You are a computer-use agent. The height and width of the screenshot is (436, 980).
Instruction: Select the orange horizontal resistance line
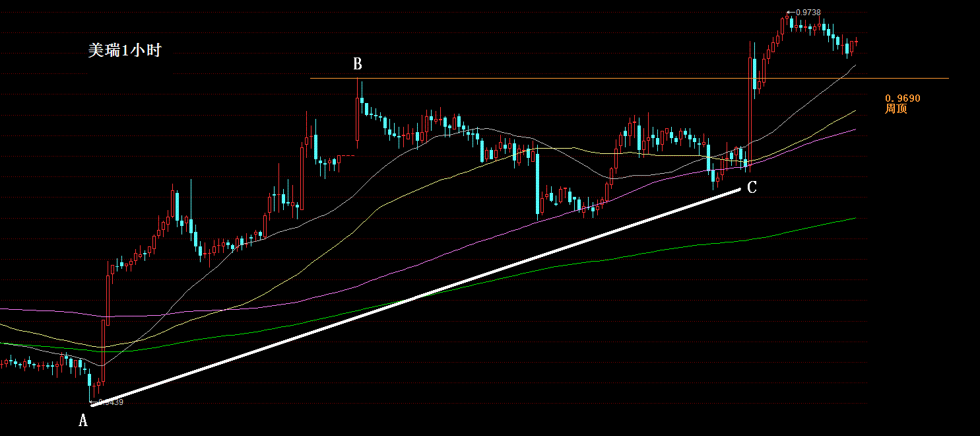629,79
